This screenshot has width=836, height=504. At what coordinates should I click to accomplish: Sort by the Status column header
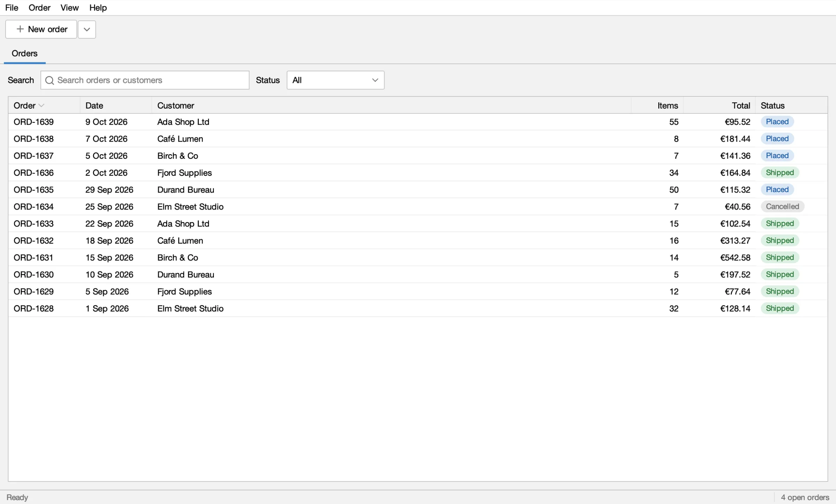click(x=791, y=105)
